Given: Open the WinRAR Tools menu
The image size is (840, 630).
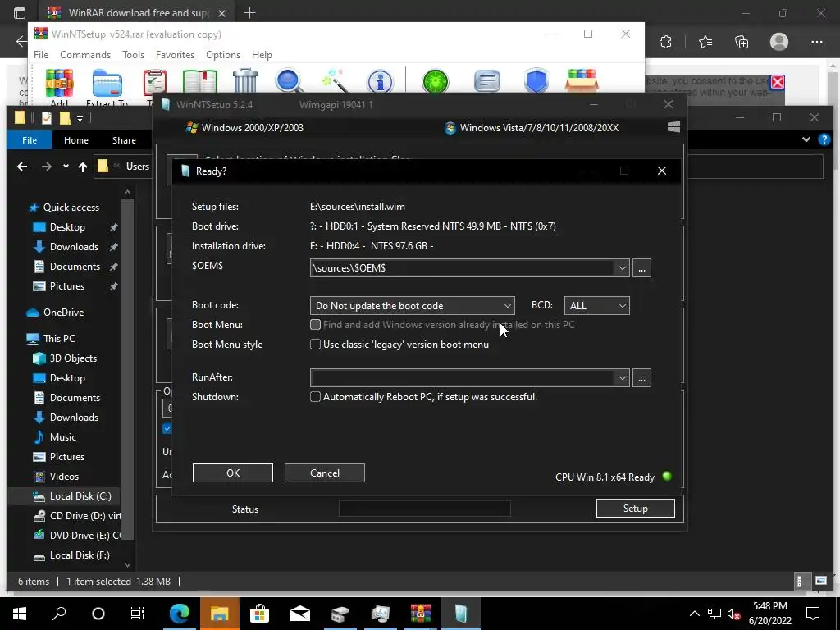Looking at the screenshot, I should [133, 55].
